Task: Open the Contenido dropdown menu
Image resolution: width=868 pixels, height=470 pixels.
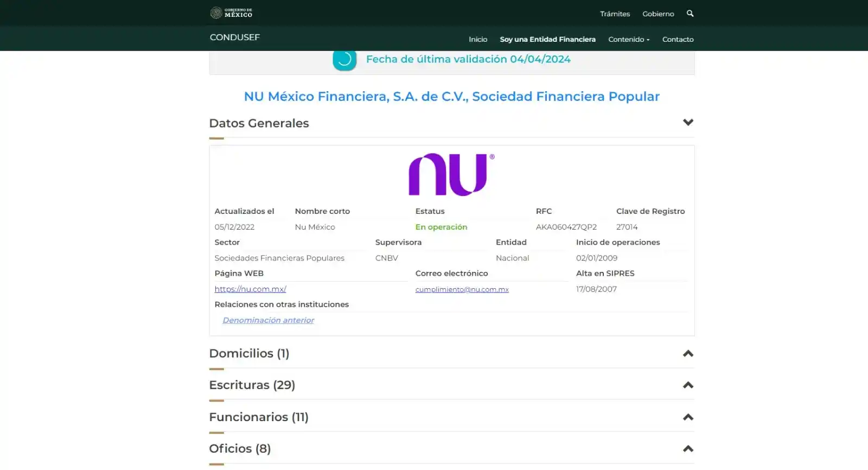Action: (628, 39)
